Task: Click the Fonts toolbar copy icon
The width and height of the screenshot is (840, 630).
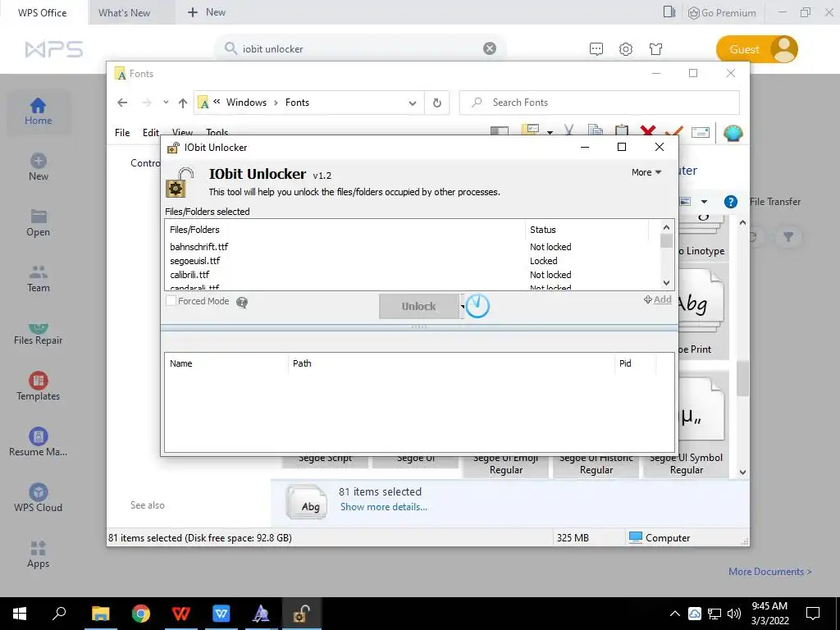Action: point(596,131)
